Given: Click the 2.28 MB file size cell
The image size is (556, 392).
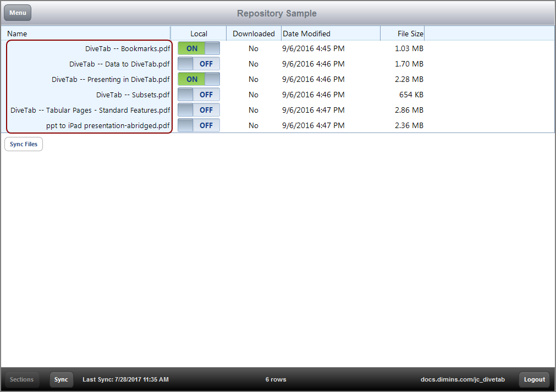Looking at the screenshot, I should click(x=409, y=79).
